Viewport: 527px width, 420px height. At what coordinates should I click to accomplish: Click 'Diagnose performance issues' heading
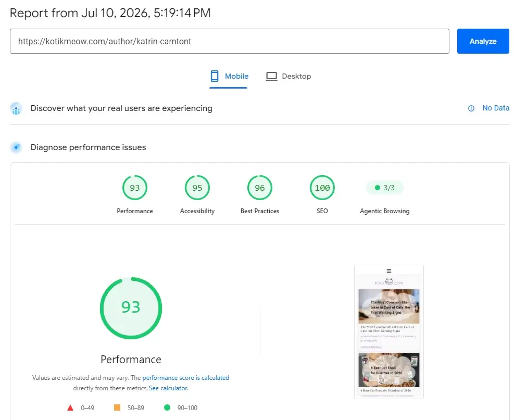click(88, 147)
